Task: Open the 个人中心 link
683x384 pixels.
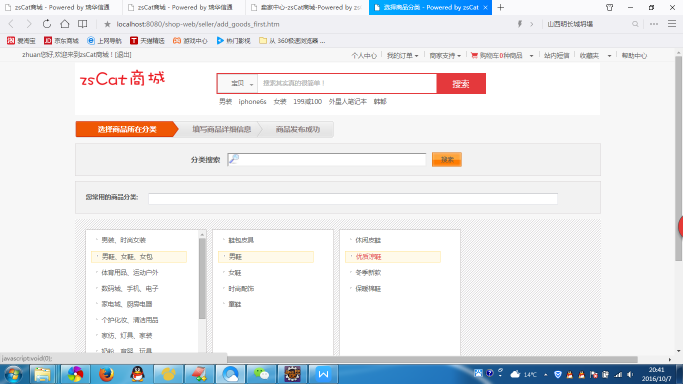Action: click(364, 56)
